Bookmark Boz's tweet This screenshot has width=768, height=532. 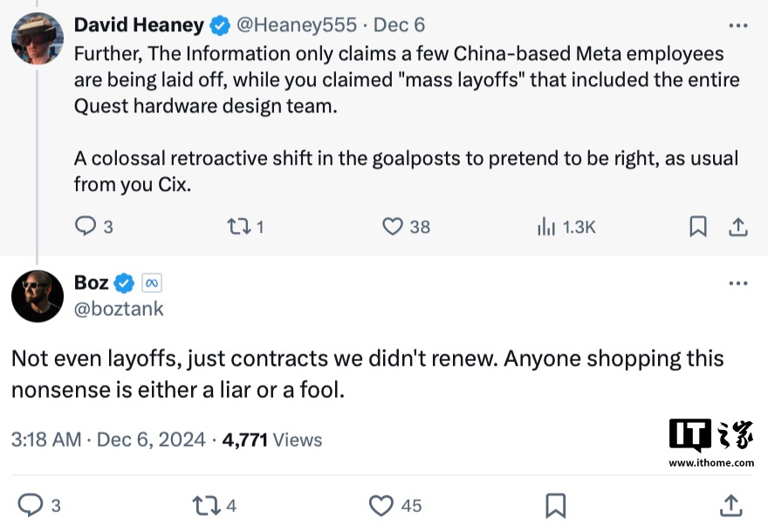click(555, 504)
